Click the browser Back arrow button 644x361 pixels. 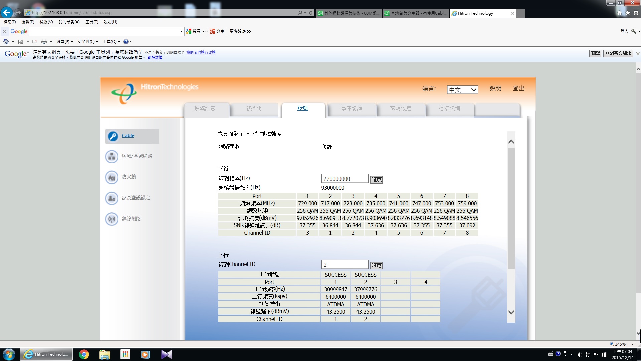7,13
